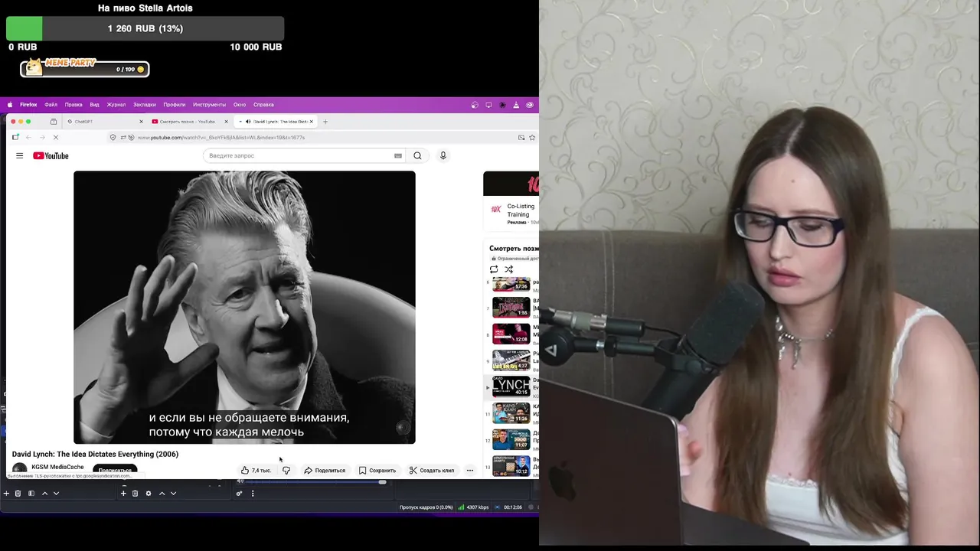The width and height of the screenshot is (980, 551).
Task: Close the David Lynch tab
Action: 312,122
